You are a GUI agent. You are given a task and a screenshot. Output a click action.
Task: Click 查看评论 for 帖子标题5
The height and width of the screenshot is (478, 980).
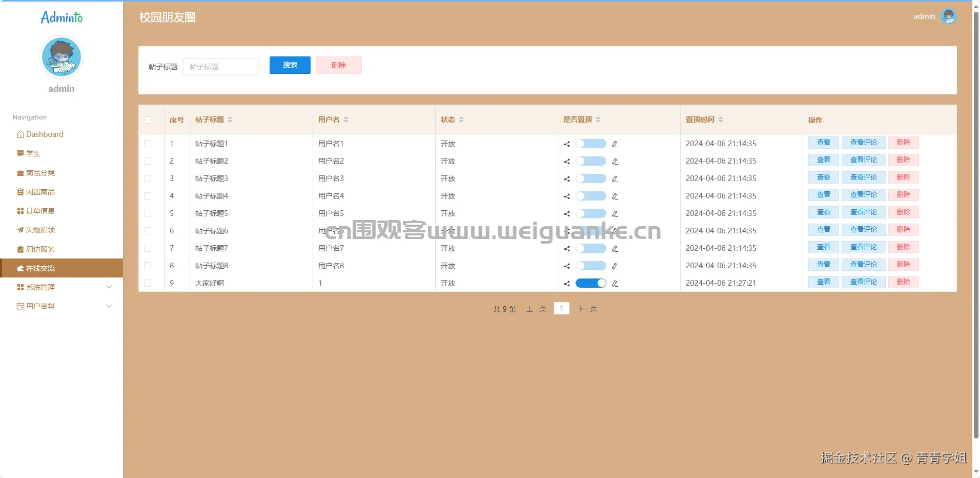(863, 212)
